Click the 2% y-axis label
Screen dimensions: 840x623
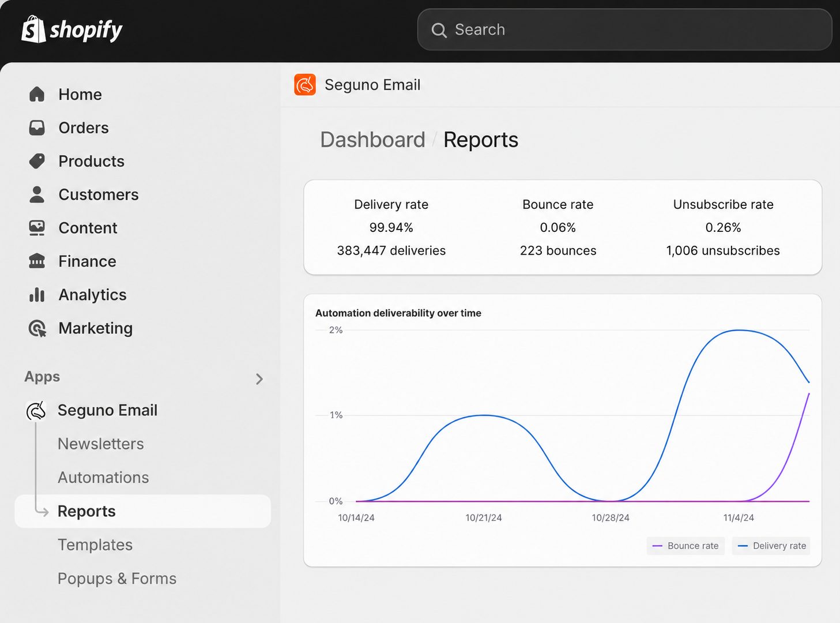[336, 330]
